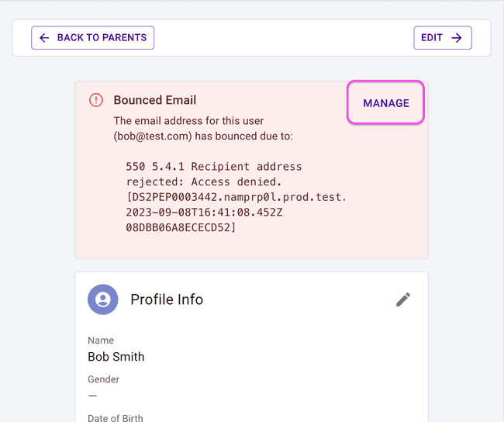Image resolution: width=504 pixels, height=422 pixels.
Task: Click the Name field label
Action: coord(101,341)
